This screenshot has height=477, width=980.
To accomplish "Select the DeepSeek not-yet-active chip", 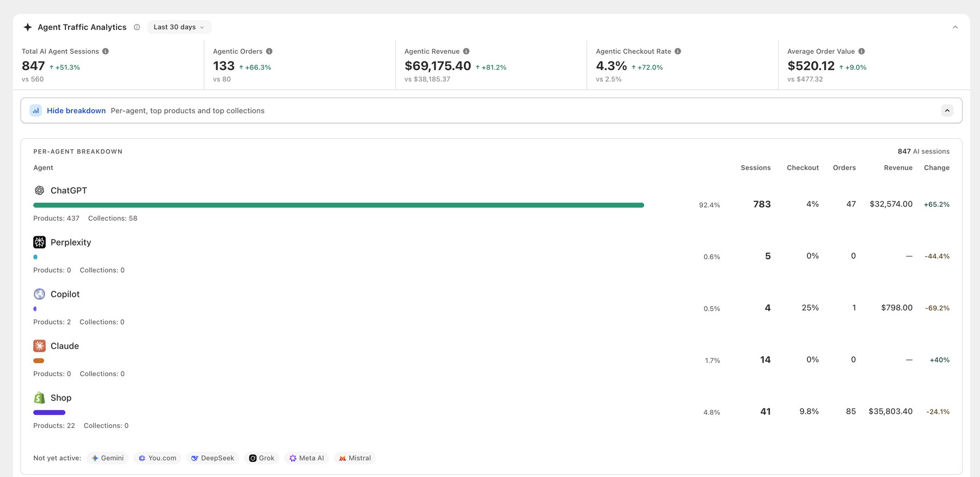I will [212, 458].
